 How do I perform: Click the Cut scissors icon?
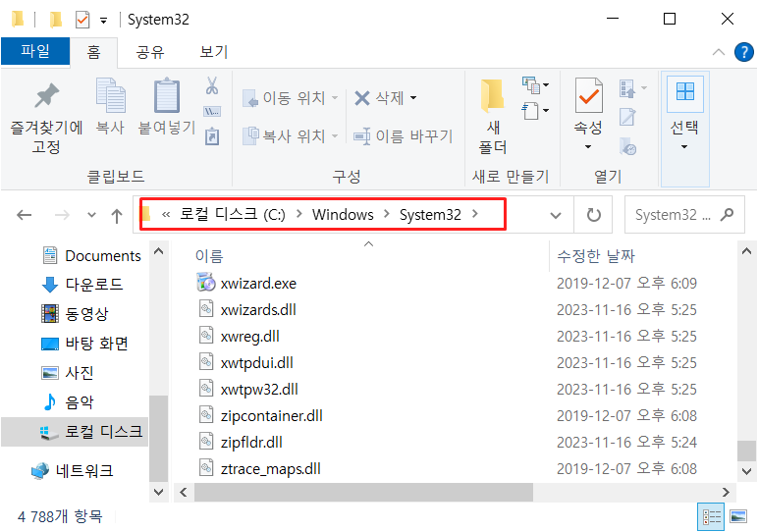click(x=212, y=85)
